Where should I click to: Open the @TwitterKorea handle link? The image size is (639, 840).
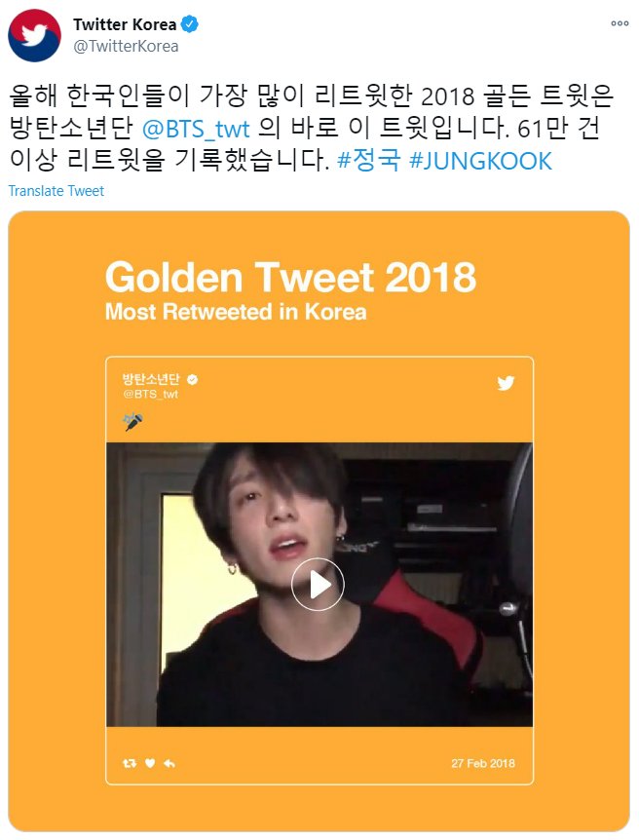(126, 47)
